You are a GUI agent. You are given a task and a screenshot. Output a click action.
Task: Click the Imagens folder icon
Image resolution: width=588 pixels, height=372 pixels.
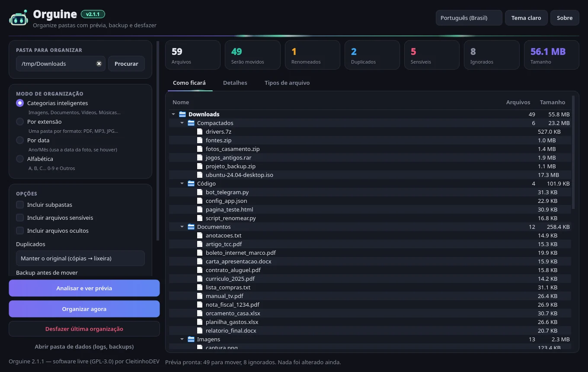pos(191,339)
